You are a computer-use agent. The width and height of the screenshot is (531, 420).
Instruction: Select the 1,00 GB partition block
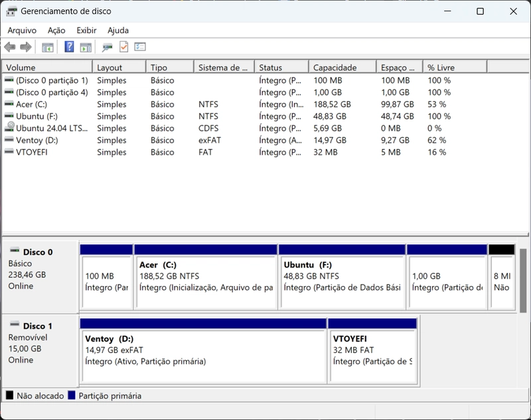[x=447, y=277]
